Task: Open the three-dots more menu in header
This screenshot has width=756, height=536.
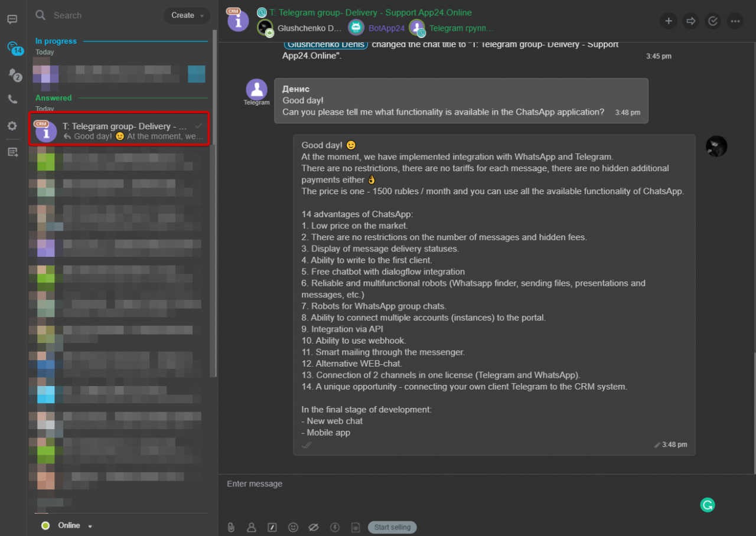Action: 735,21
